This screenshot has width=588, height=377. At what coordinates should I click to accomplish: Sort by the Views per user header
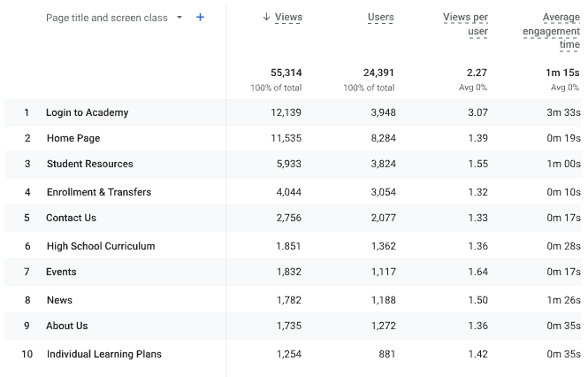[465, 24]
